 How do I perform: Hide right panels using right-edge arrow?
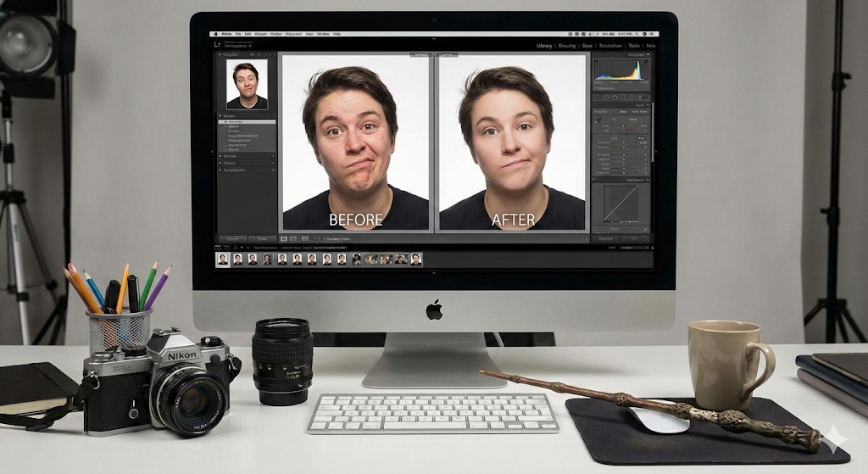(x=656, y=151)
